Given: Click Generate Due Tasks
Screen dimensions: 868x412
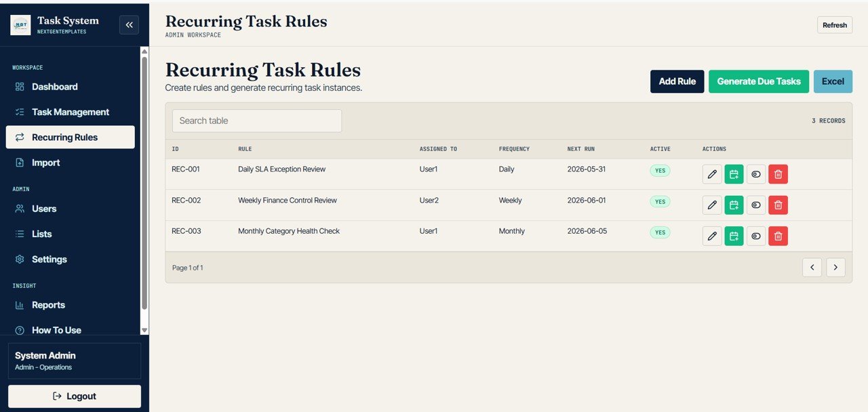Looking at the screenshot, I should (759, 81).
